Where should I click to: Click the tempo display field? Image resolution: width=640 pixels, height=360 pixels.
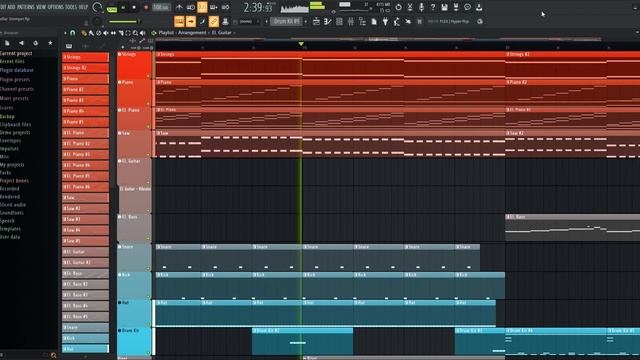pyautogui.click(x=161, y=7)
